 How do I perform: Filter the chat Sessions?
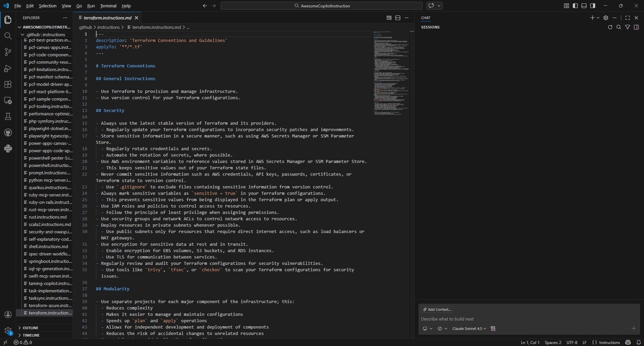[x=627, y=27]
